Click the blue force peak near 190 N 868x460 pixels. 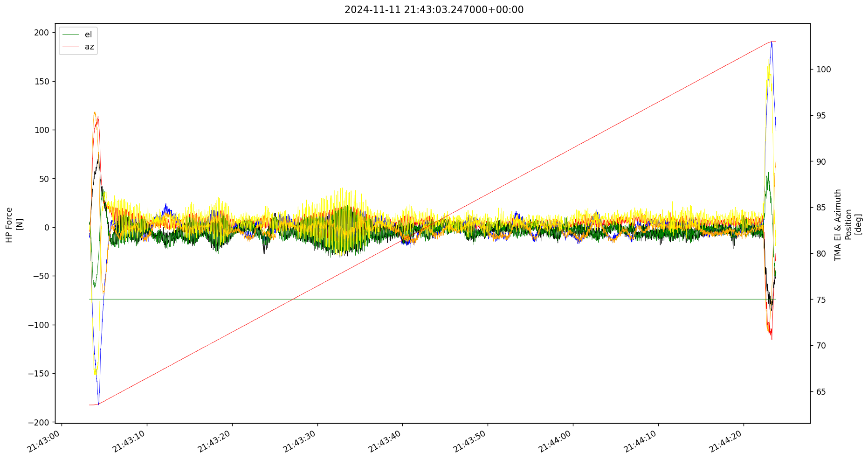pos(772,43)
